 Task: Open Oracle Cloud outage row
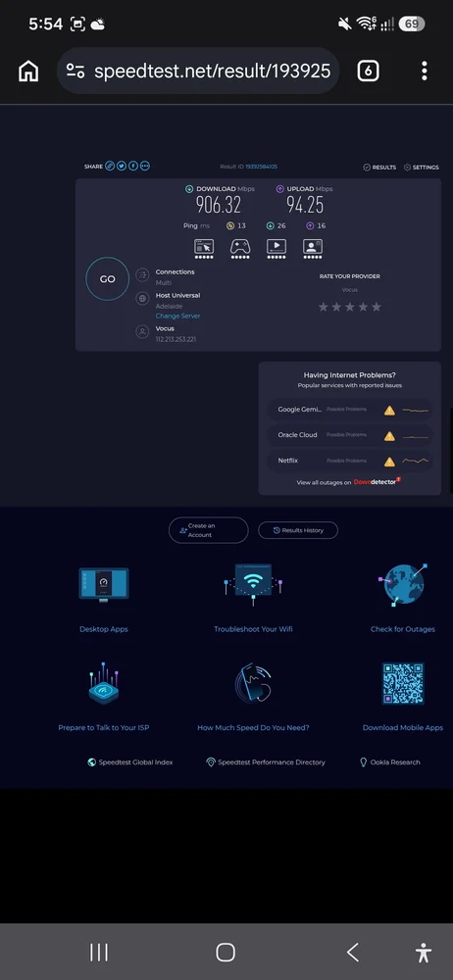350,436
